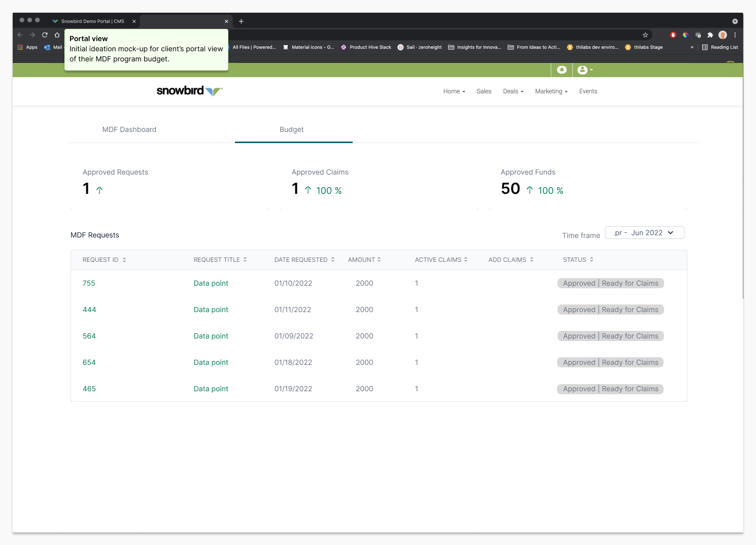Click the notification bell icon
The image size is (756, 545).
pyautogui.click(x=562, y=70)
